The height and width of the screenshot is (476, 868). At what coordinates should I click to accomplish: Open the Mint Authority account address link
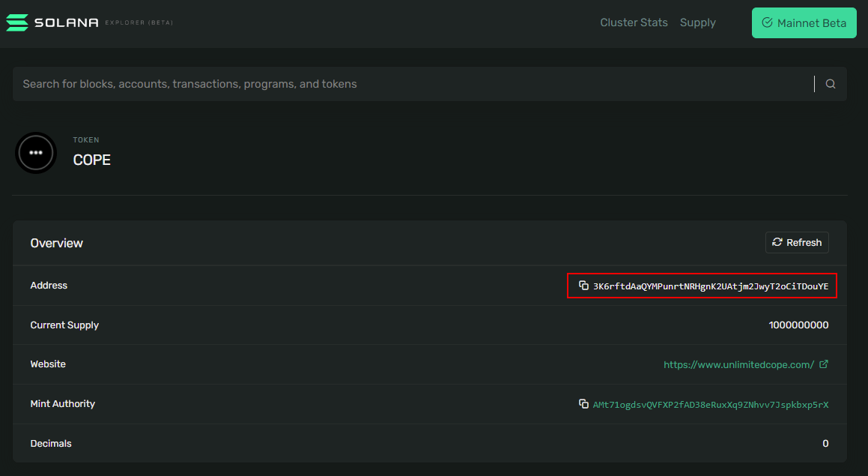710,405
